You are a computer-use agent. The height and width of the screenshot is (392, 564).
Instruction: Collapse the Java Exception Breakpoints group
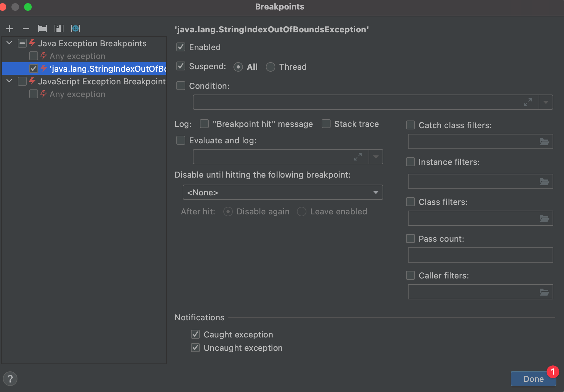9,43
